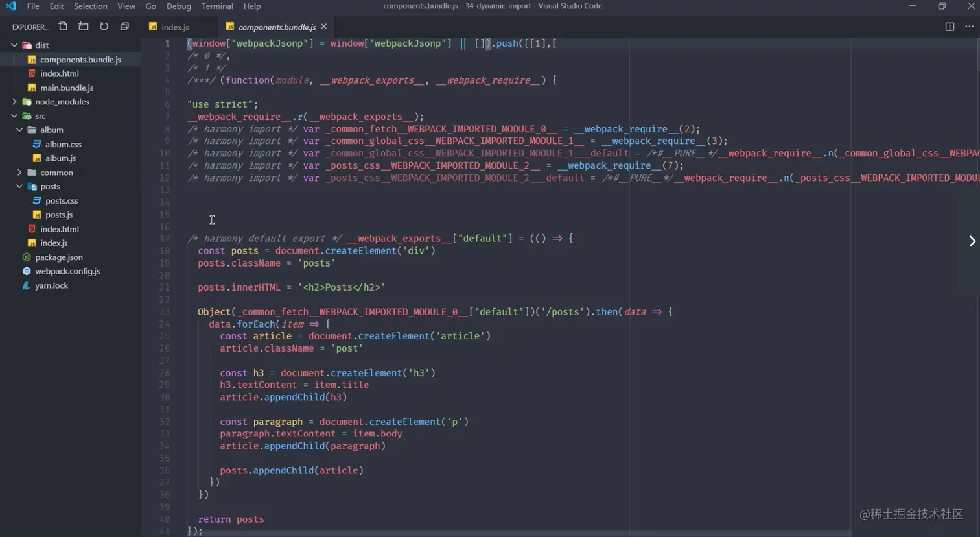Click the right arrow on the editor edge
This screenshot has height=537, width=980.
click(972, 241)
